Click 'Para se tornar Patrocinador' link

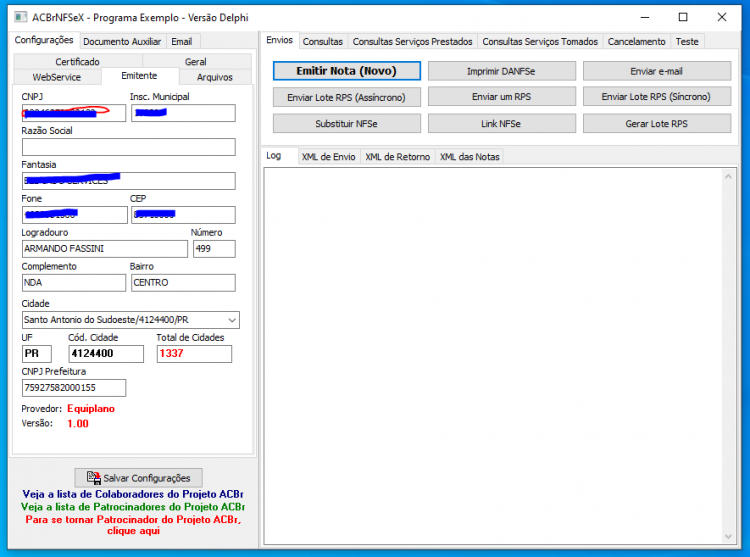click(x=133, y=525)
